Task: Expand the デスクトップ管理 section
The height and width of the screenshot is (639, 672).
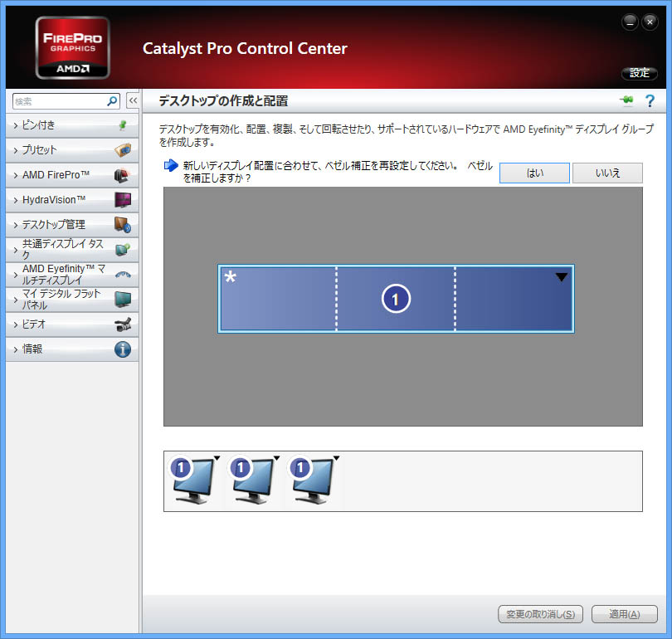Action: click(x=72, y=225)
